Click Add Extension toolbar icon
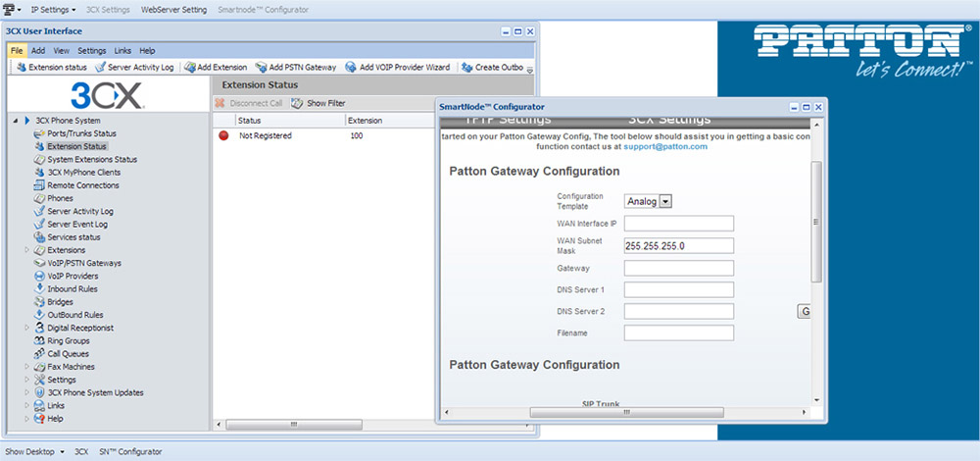The image size is (980, 461). click(190, 67)
